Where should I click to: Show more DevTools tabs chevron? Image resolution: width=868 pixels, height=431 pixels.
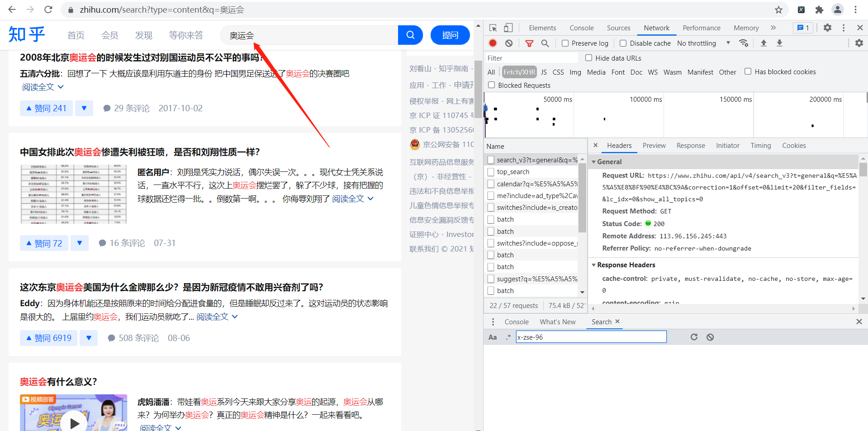[773, 28]
